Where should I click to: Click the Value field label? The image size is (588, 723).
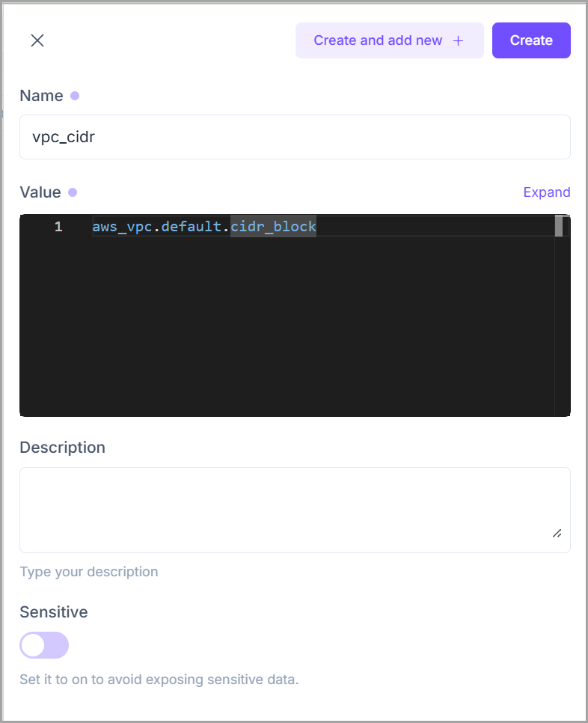click(40, 192)
